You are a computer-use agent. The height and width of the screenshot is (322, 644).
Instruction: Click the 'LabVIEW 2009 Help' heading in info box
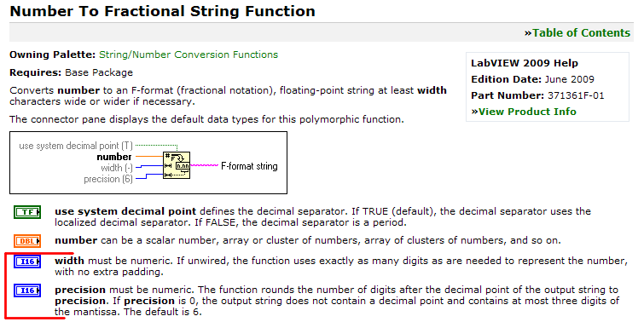(525, 63)
